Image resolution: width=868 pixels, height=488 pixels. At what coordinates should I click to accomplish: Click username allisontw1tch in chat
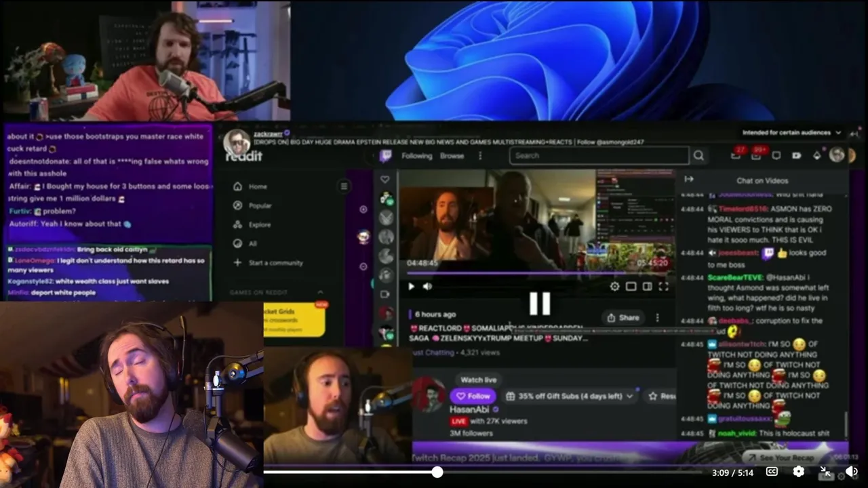(740, 344)
